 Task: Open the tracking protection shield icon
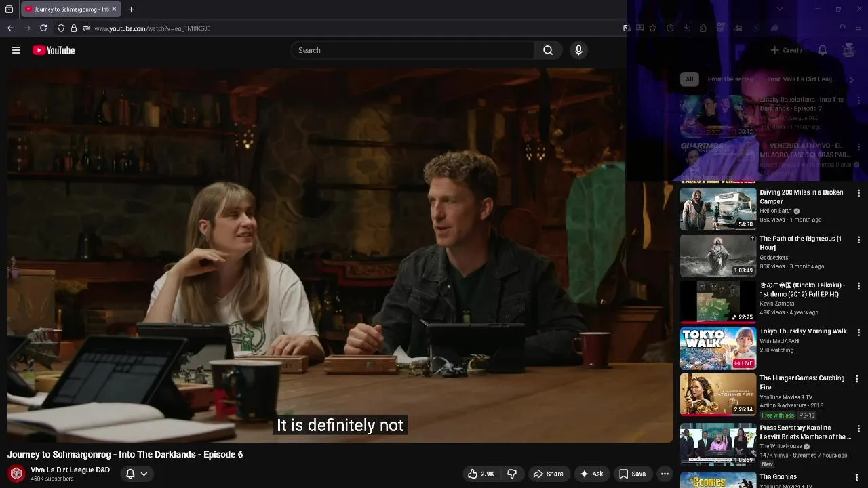tap(61, 28)
